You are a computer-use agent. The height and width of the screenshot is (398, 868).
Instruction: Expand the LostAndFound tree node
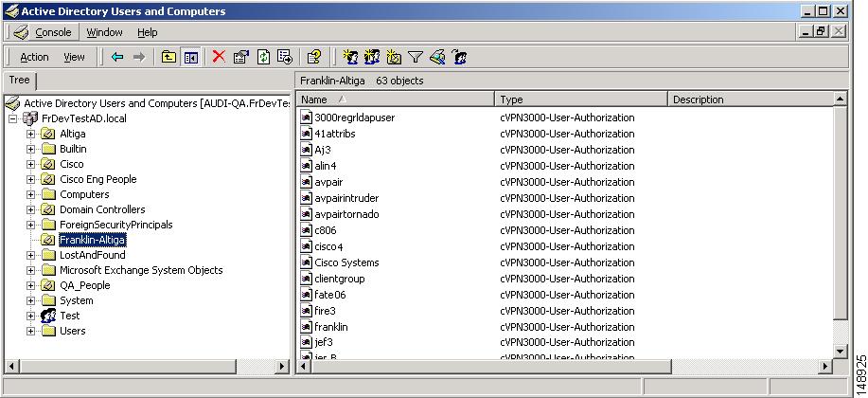coord(31,256)
